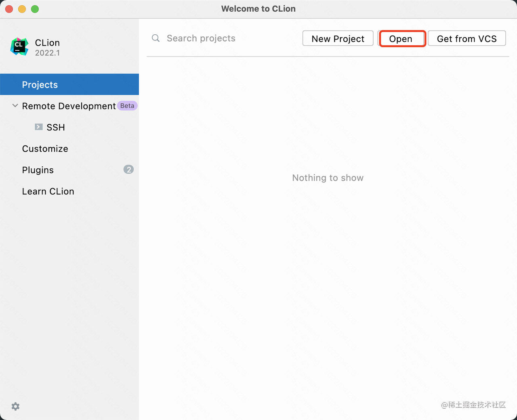
Task: Click the Beta badge
Action: (127, 106)
